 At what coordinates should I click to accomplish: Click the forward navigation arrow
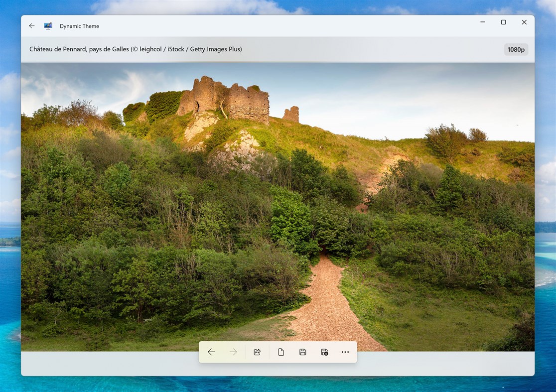(x=233, y=352)
